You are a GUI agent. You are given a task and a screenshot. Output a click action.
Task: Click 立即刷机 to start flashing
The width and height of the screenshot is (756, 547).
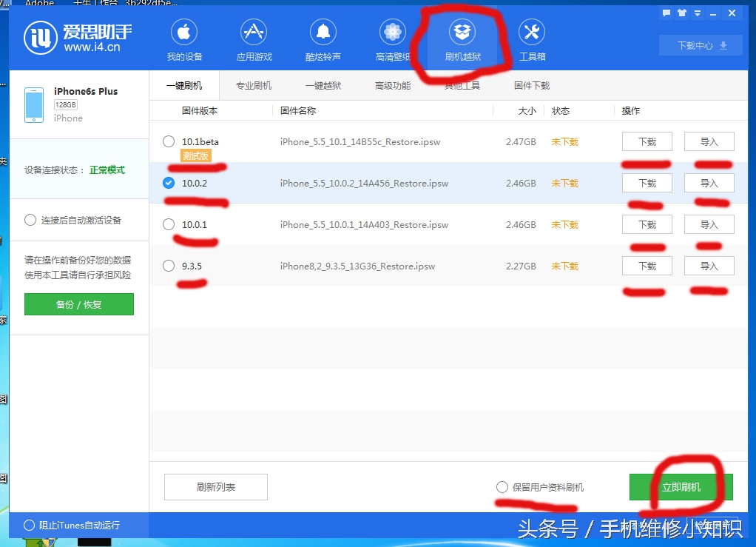point(681,487)
